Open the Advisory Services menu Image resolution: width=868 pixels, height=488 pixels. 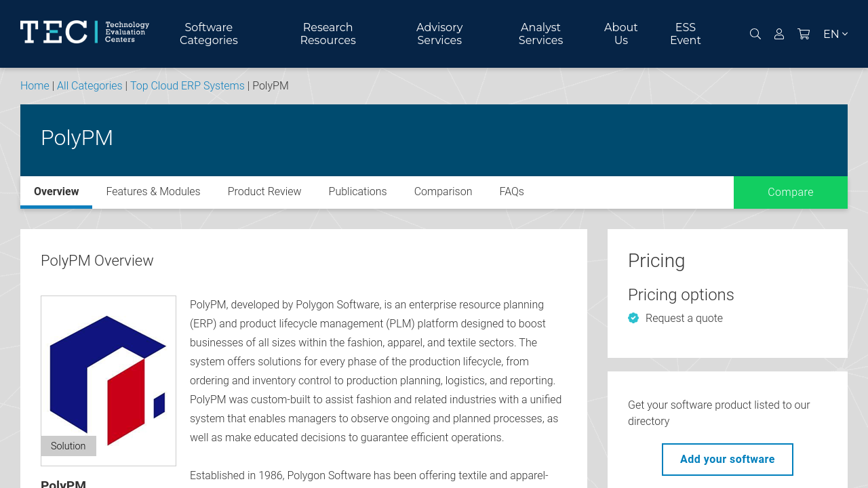[439, 34]
